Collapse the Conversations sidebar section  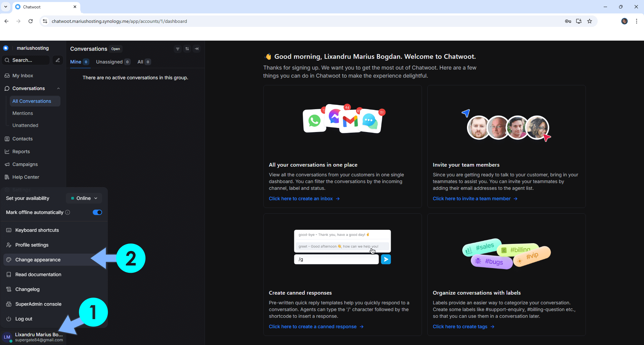pyautogui.click(x=58, y=88)
